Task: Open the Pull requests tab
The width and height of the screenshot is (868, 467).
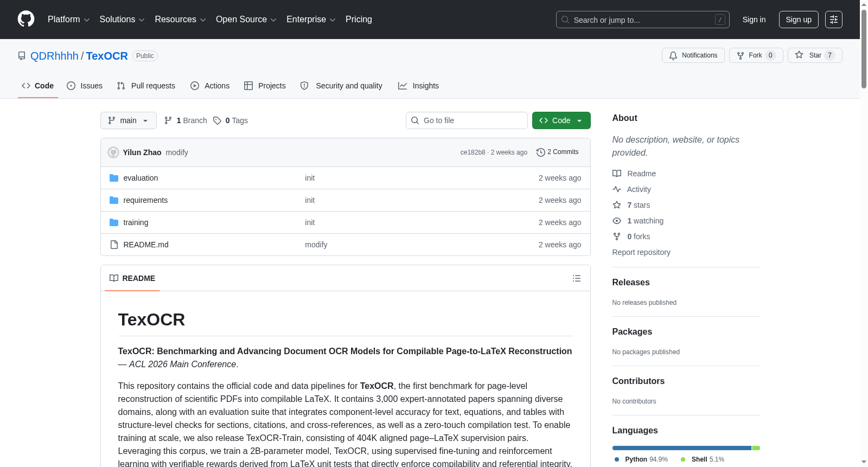Action: coord(146,86)
